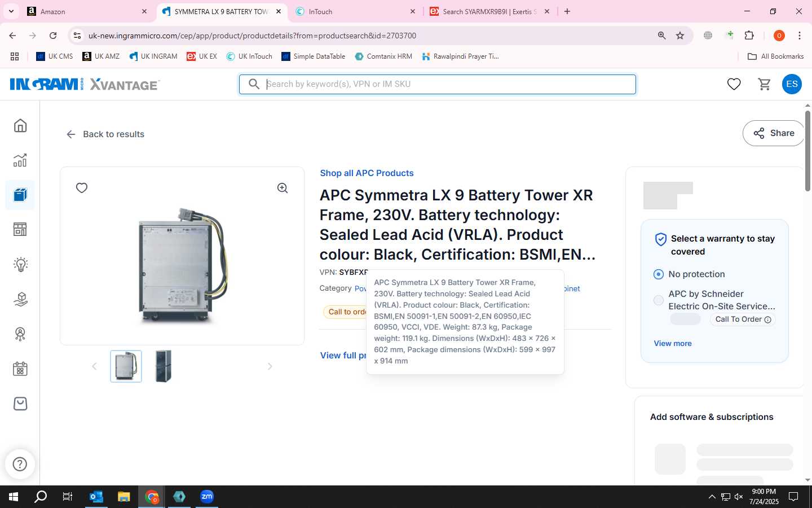Click the browser zoom magnifier icon
The height and width of the screenshot is (508, 812).
[661, 36]
